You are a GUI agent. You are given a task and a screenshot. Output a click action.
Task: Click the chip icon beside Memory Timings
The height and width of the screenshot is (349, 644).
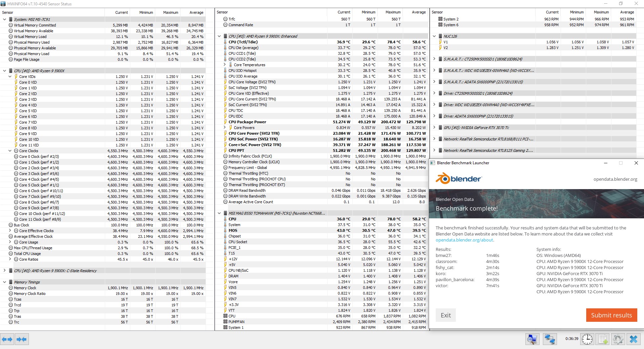10,282
